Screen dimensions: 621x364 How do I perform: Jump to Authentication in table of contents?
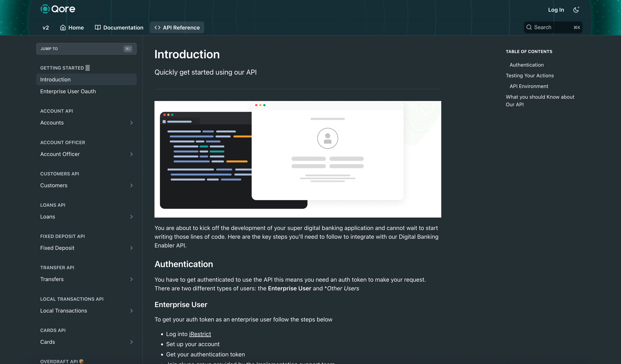coord(526,65)
